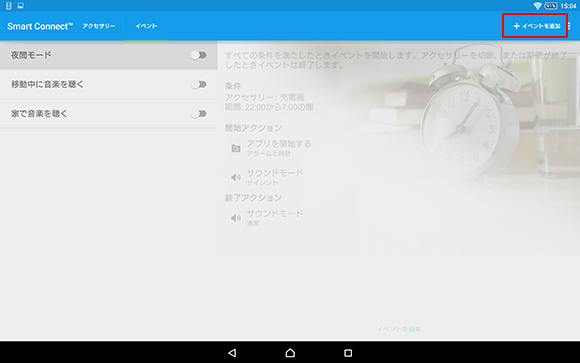Toggle the 夜間モード switch
The image size is (580, 363).
(x=199, y=55)
